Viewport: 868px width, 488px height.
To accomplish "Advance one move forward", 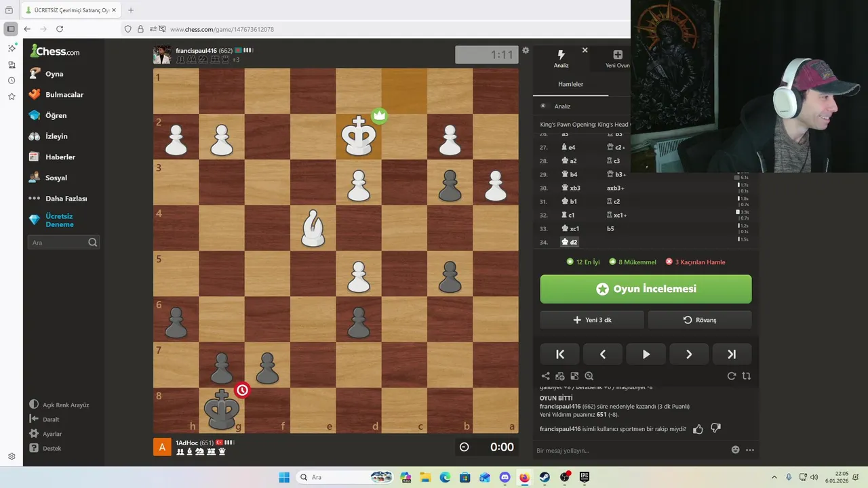I will [689, 354].
